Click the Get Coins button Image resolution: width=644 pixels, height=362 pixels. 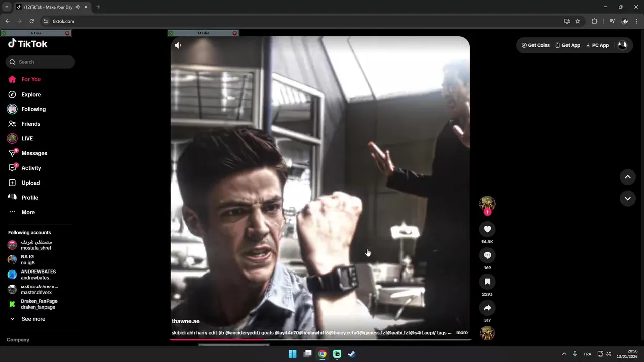point(536,45)
